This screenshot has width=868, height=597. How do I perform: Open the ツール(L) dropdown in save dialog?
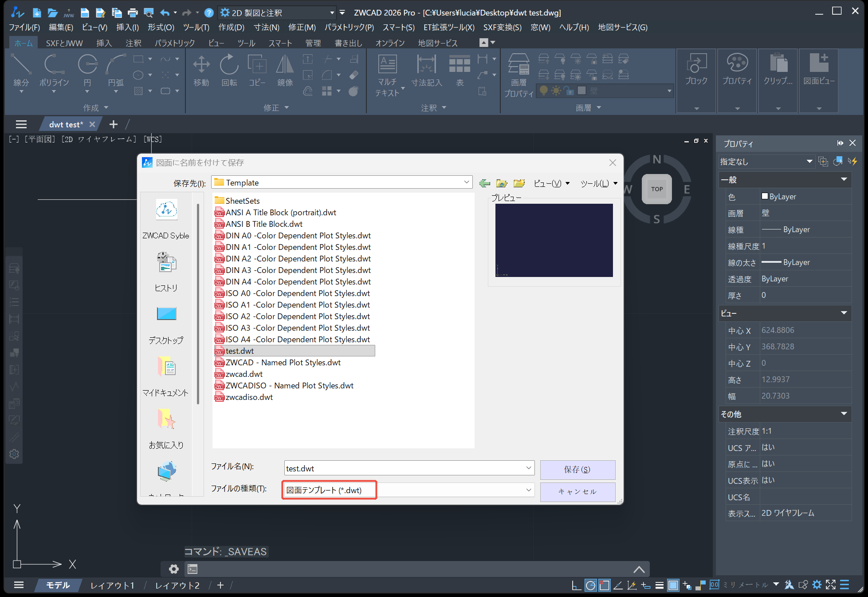(599, 183)
